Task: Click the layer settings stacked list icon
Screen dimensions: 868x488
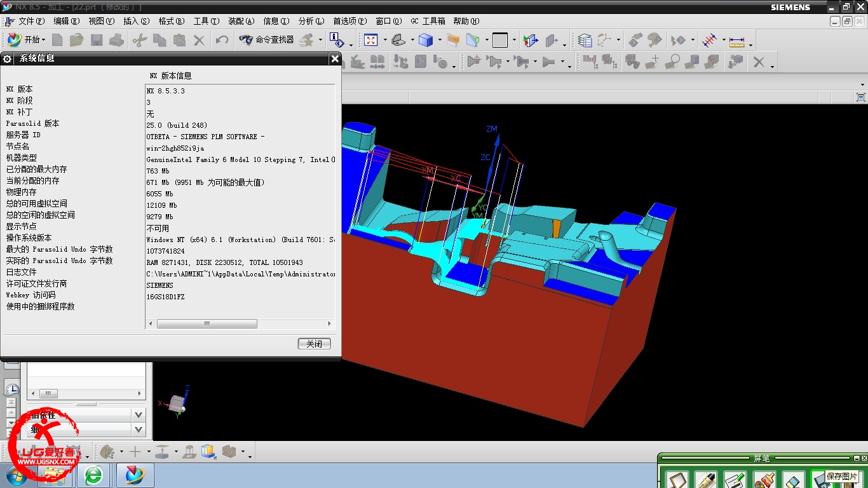Action: 585,40
